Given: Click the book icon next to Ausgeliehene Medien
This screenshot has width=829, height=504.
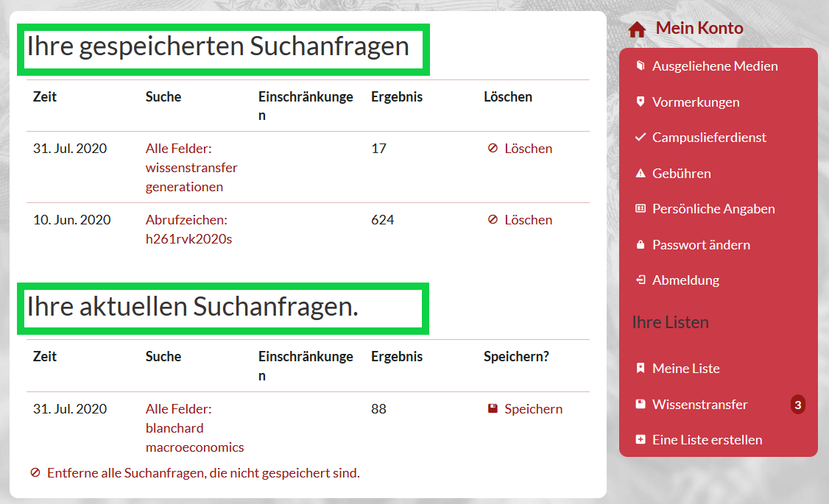Looking at the screenshot, I should coord(641,65).
